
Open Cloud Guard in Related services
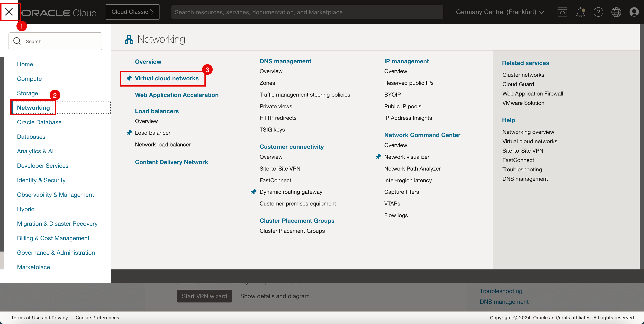point(518,84)
